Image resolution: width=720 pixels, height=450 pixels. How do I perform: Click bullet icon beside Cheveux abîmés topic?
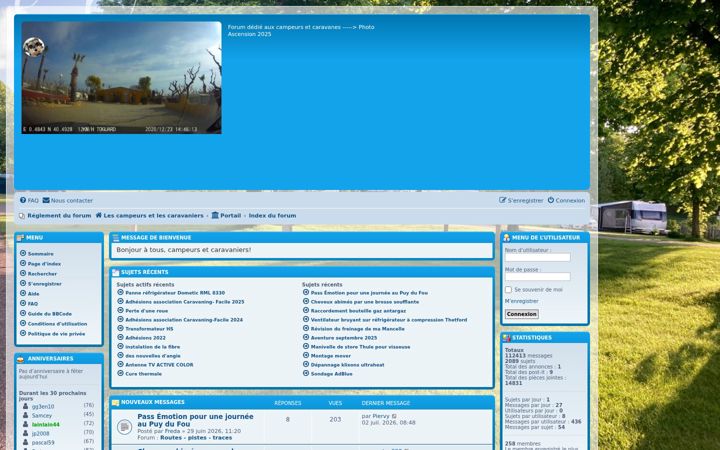306,301
